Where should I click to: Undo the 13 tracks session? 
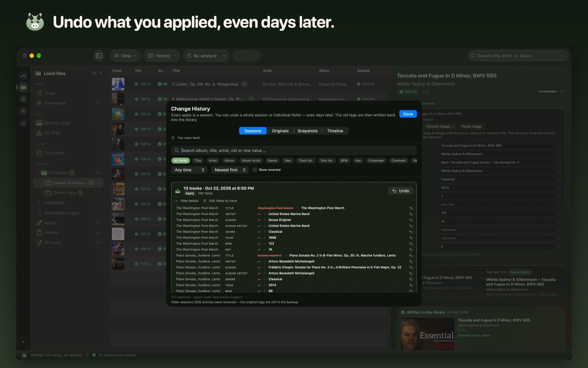[401, 191]
